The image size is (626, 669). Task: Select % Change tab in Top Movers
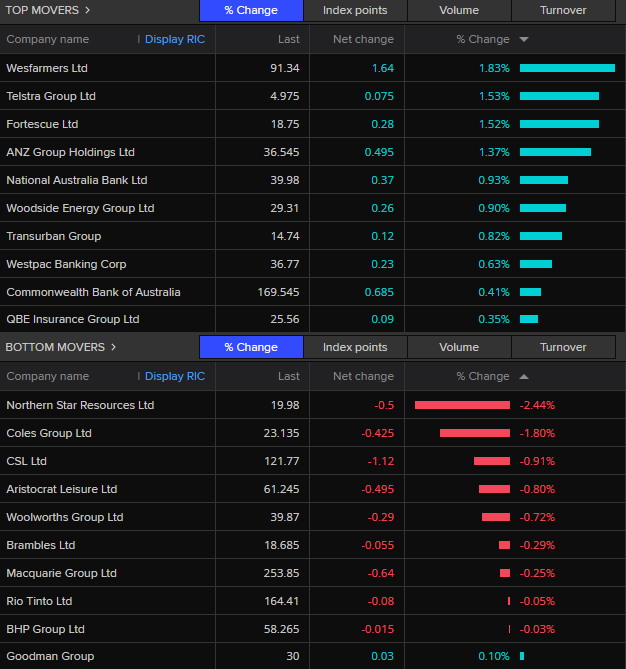[x=251, y=10]
